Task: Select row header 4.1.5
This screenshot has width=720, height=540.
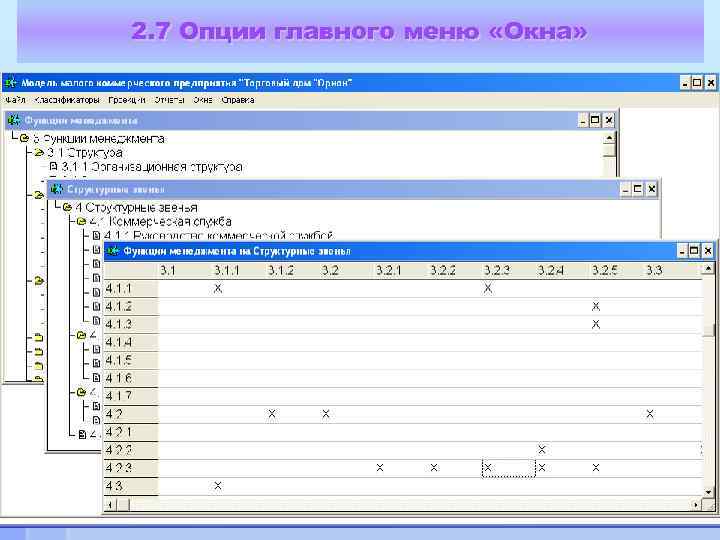Action: coord(131,360)
